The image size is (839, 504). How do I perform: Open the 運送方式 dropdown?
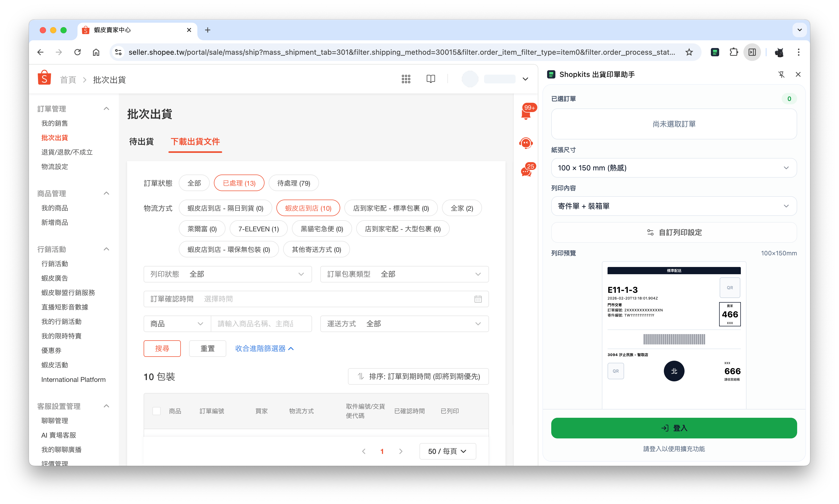coord(404,324)
